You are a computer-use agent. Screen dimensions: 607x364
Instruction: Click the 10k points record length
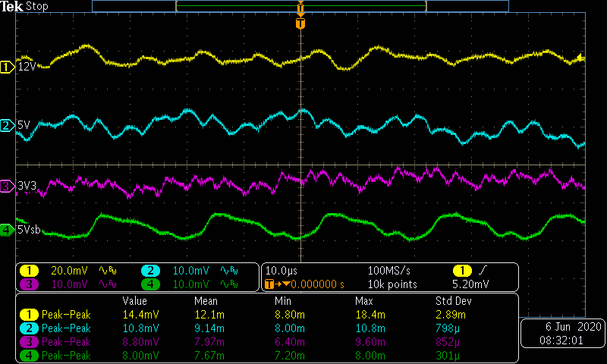point(392,284)
